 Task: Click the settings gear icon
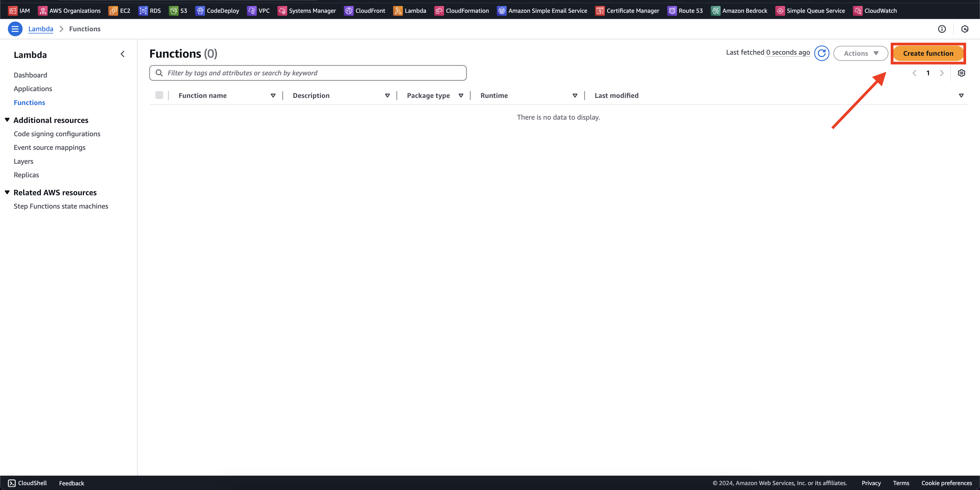961,73
